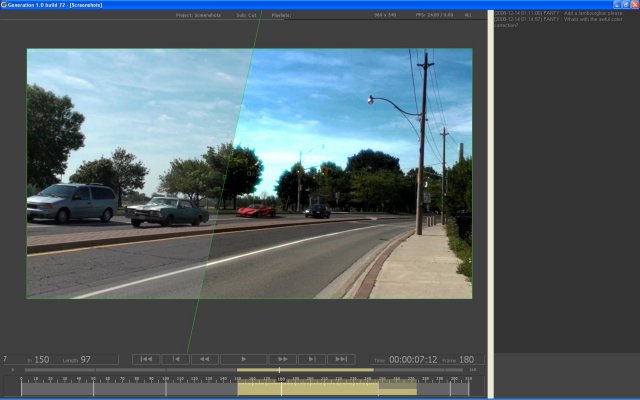Click the 960 x 540 resolution readout
The width and height of the screenshot is (640, 400).
pyautogui.click(x=385, y=15)
